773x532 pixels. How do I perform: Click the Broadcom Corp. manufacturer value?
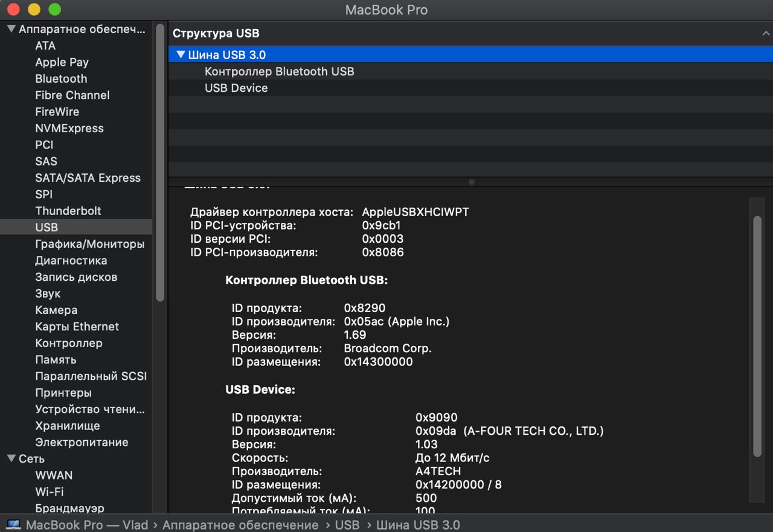[388, 348]
